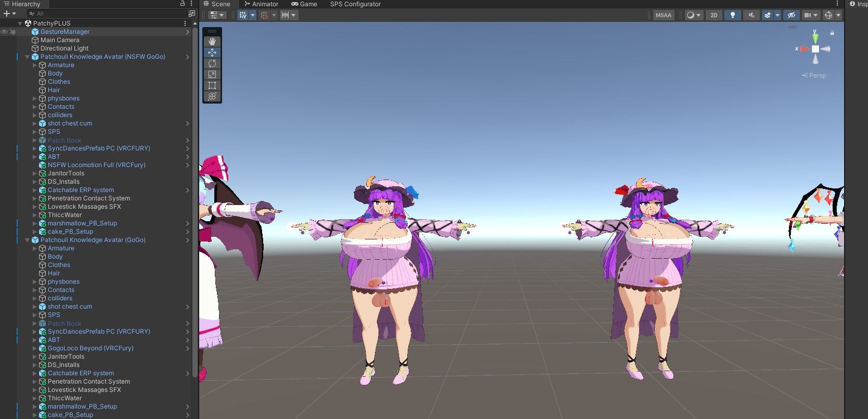Click the red X axis gizmo cone

805,49
